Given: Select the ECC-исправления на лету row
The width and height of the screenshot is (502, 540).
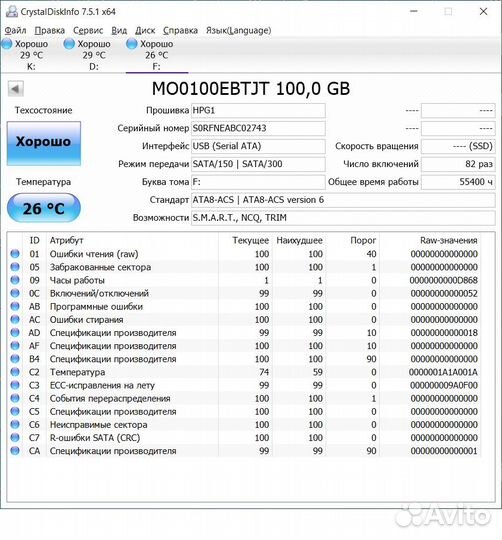Looking at the screenshot, I should pos(244,385).
